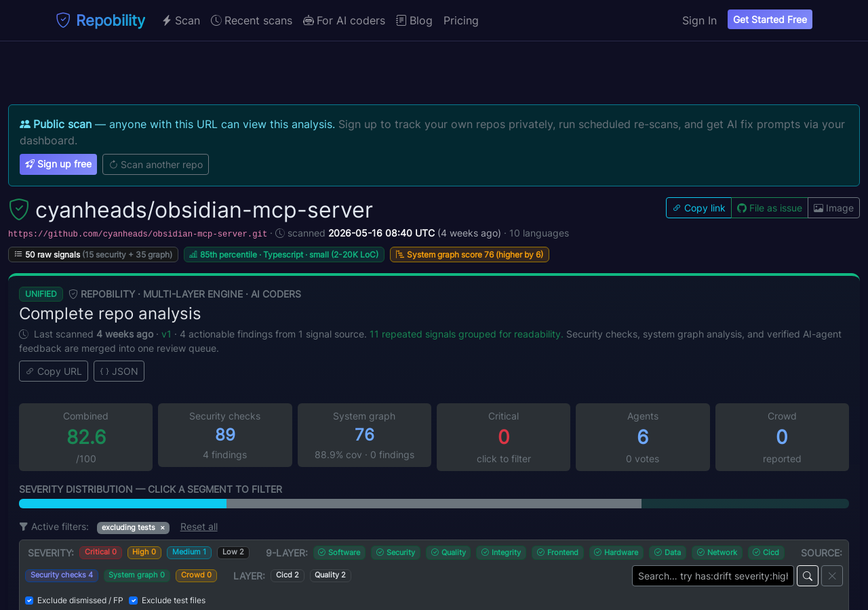Click the Repobility shield logo
The image size is (868, 610).
click(63, 20)
